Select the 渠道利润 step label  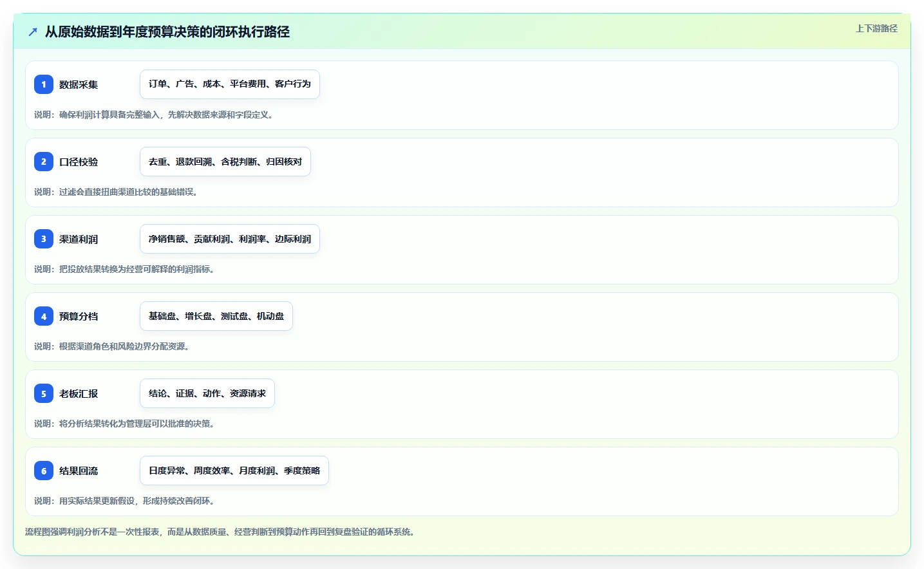pos(79,239)
